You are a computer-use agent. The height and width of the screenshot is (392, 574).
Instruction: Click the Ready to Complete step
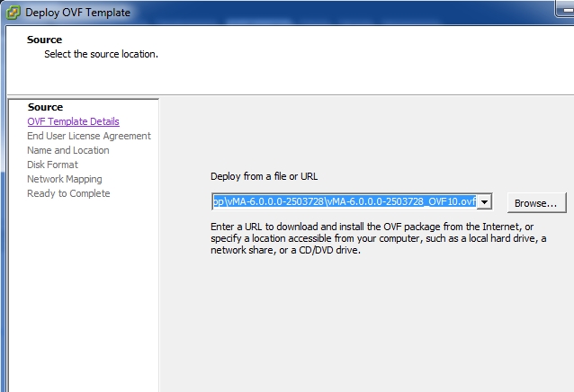pos(68,193)
